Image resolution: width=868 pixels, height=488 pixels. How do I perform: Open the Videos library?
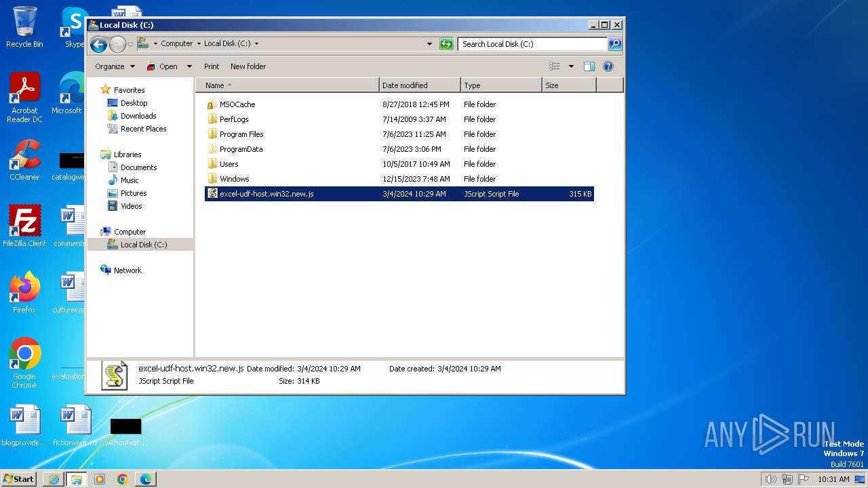click(132, 206)
